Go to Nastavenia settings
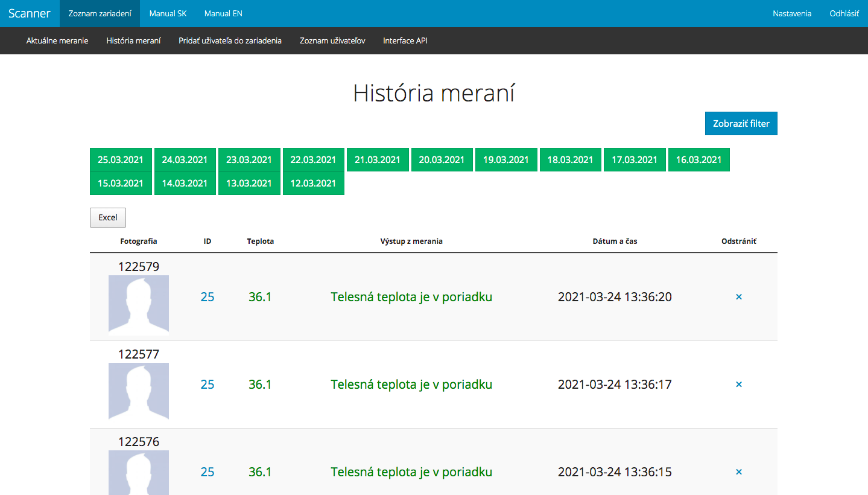The width and height of the screenshot is (868, 495). 792,13
